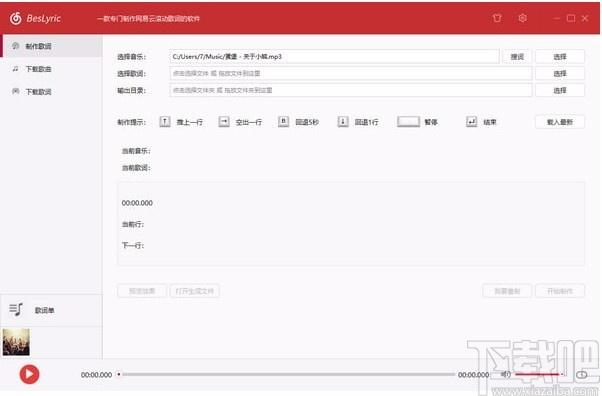Click the disc icon beside 制作歌词
This screenshot has height=396, width=602.
(x=15, y=46)
